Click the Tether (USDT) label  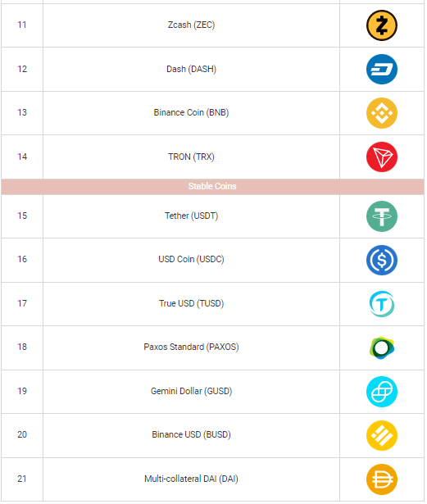[x=191, y=216]
